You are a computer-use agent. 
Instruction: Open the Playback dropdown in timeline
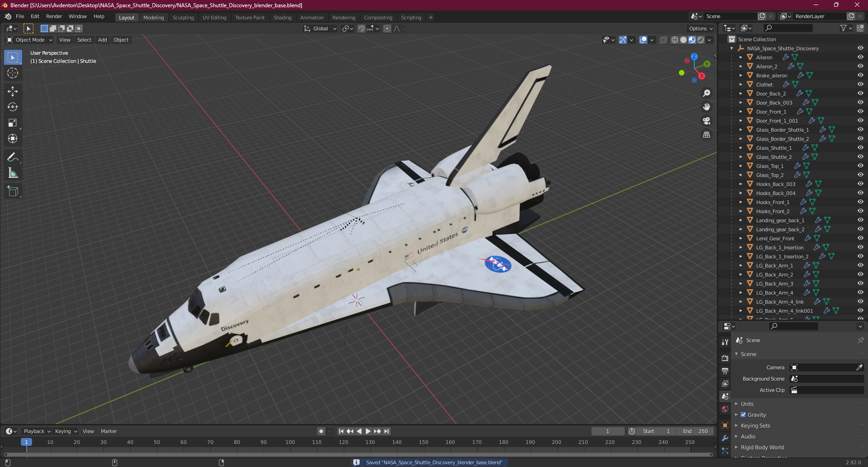37,431
